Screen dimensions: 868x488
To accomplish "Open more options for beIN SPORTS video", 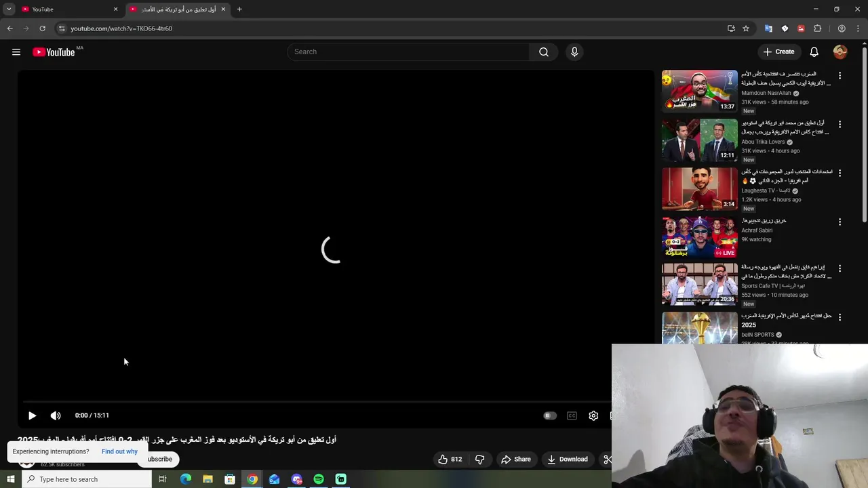I will (x=840, y=318).
